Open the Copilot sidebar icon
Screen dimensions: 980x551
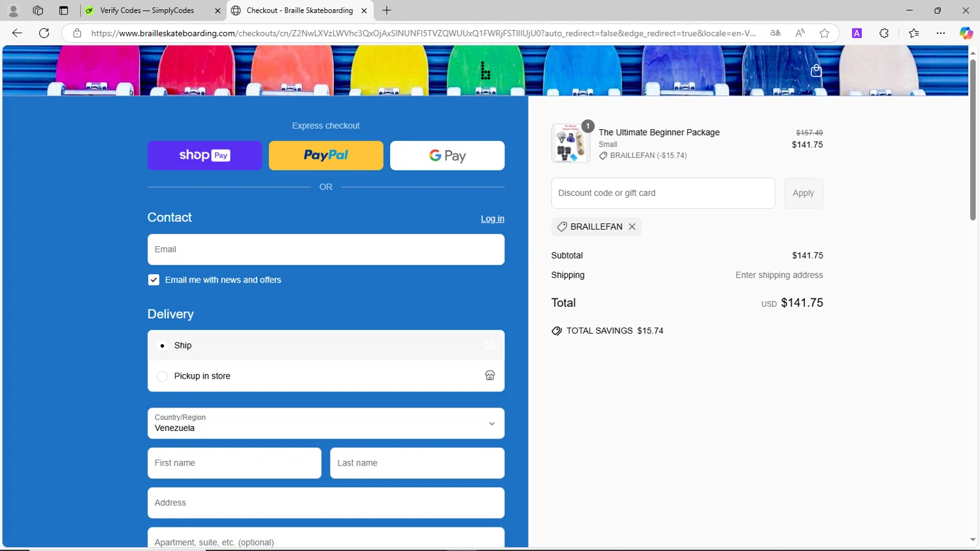point(966,33)
